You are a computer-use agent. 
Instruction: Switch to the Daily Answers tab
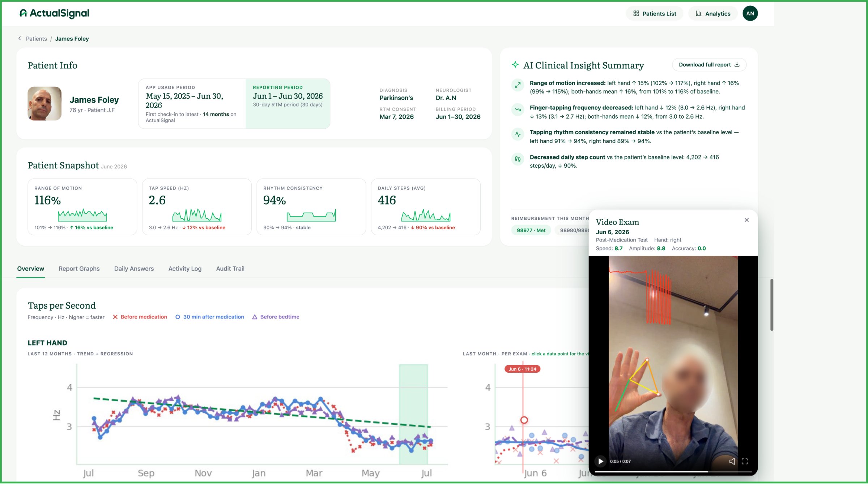coord(134,269)
